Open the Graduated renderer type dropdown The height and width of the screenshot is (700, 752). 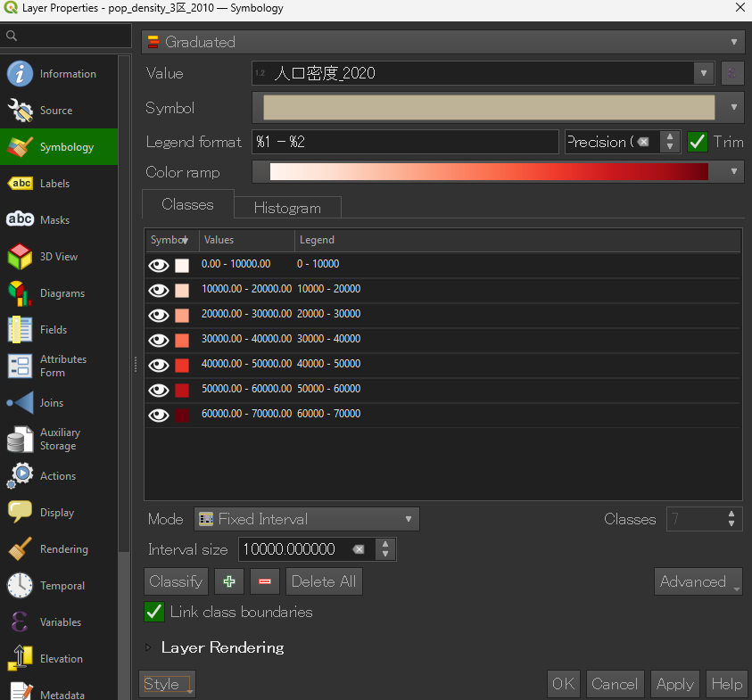click(x=442, y=42)
